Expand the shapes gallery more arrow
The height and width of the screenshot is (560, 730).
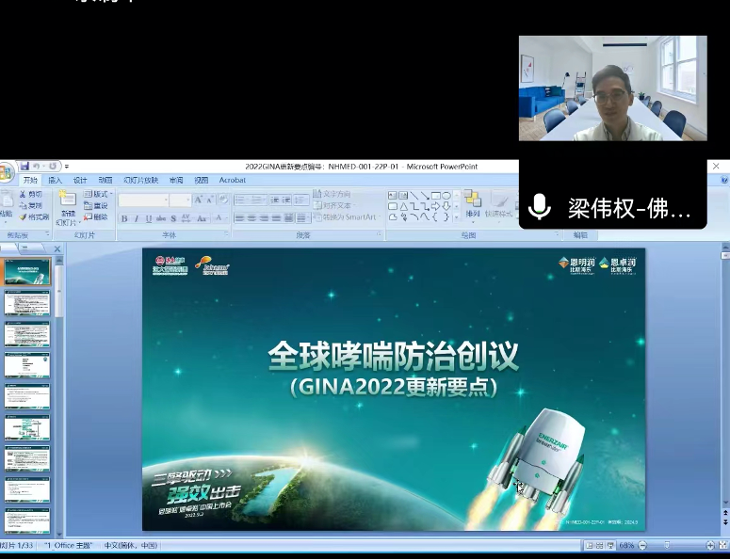click(457, 216)
